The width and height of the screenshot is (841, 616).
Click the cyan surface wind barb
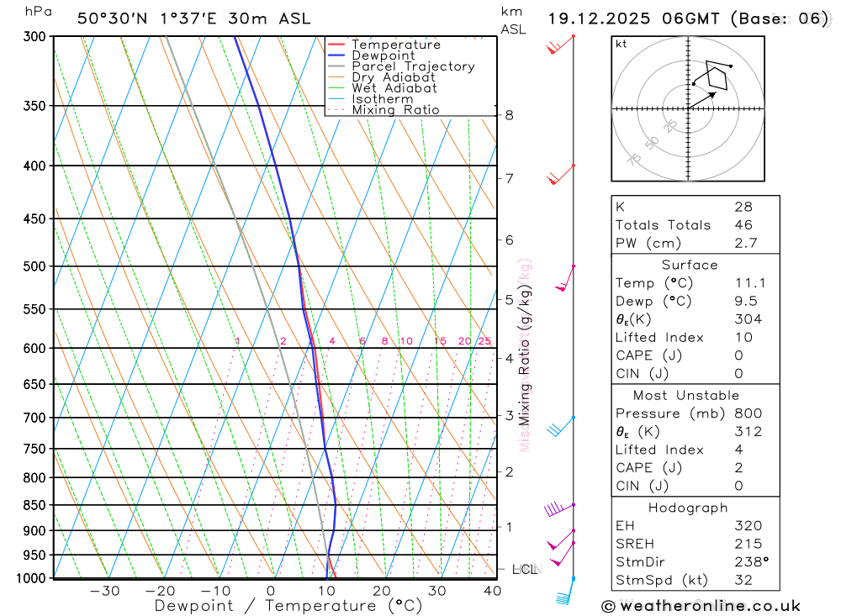(x=565, y=592)
